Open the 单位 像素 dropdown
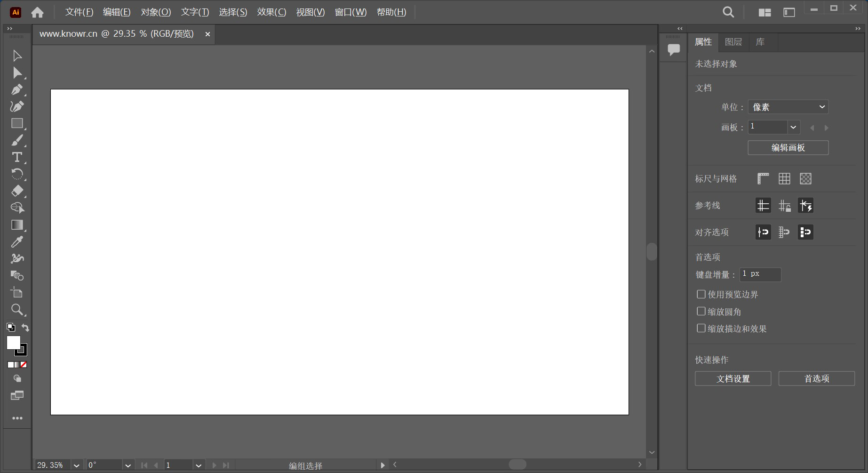Image resolution: width=868 pixels, height=473 pixels. [x=788, y=107]
